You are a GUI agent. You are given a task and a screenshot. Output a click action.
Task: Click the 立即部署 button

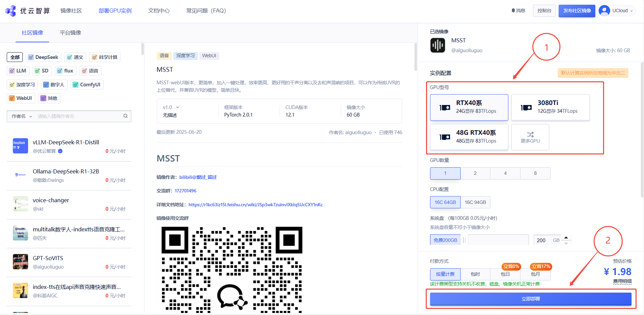531,299
